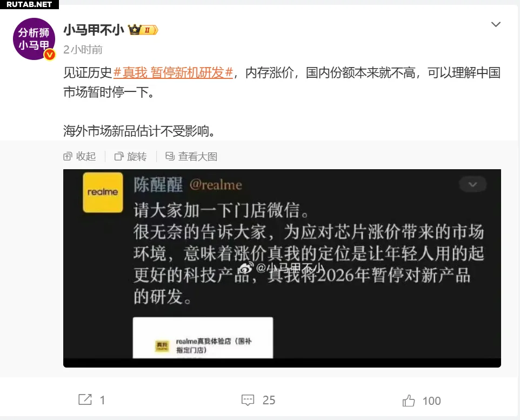View full image via 查看大图
Screen dimensions: 520x420
[x=191, y=156]
